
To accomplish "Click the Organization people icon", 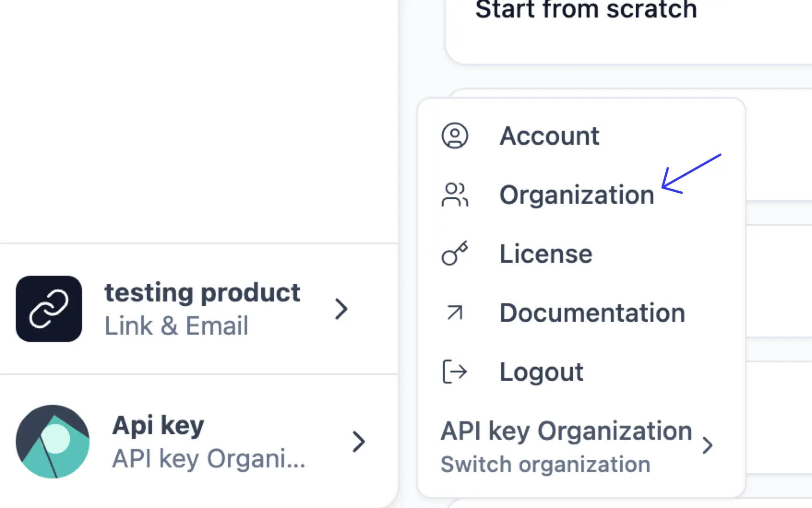I will (x=455, y=195).
